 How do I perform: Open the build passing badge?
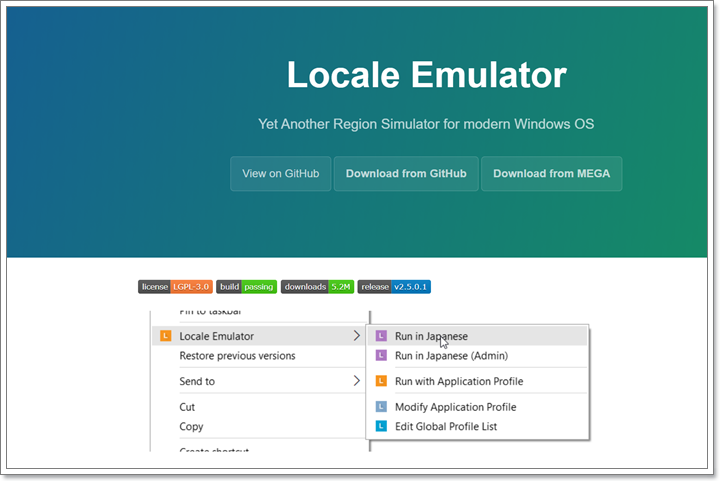[x=247, y=287]
